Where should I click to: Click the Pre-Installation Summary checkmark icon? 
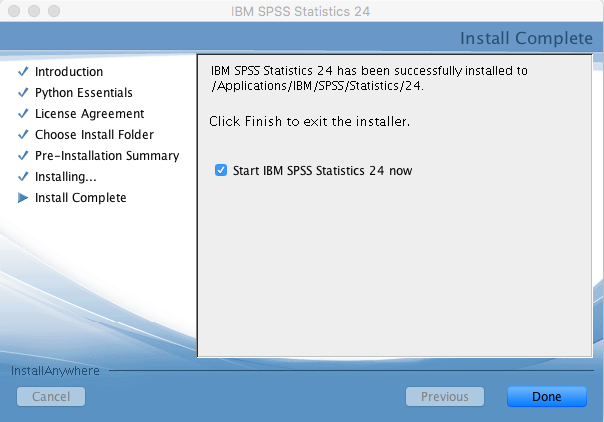23,155
